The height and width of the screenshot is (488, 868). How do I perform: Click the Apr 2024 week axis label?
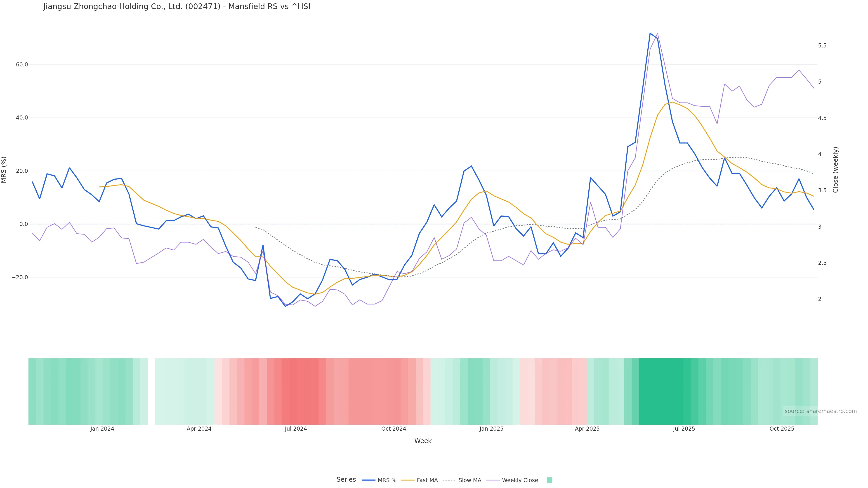[199, 429]
